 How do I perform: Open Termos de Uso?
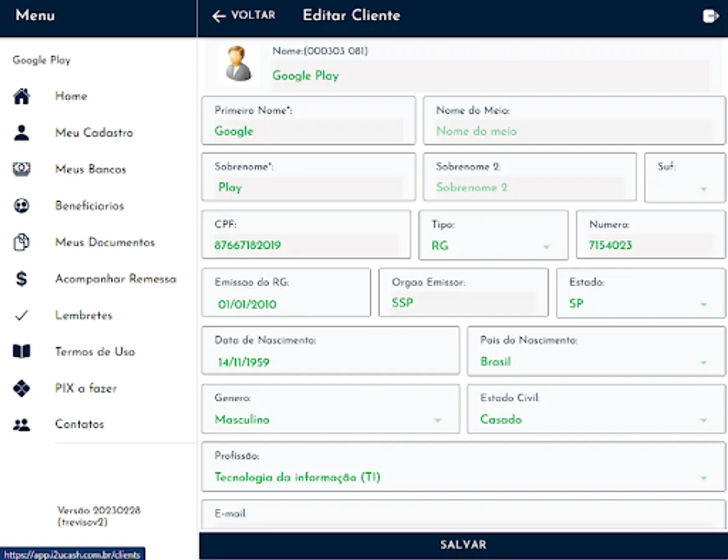pos(95,352)
